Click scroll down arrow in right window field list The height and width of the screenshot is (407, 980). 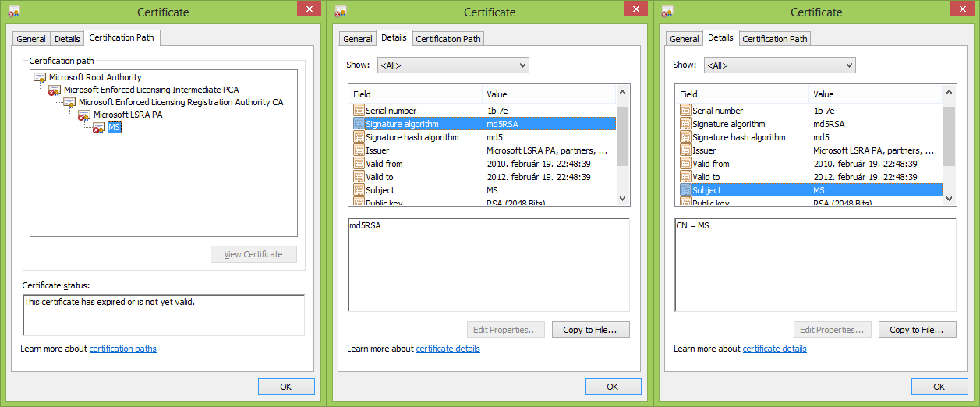[949, 199]
